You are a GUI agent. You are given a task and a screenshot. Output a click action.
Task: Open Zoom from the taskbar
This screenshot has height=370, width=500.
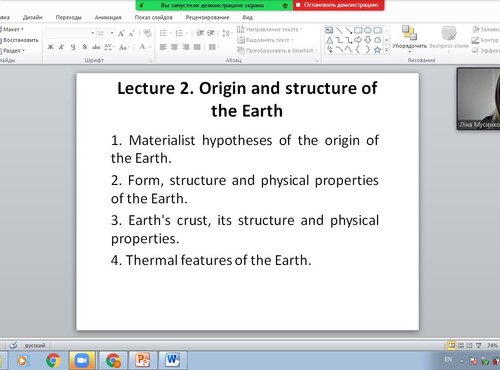(x=81, y=360)
